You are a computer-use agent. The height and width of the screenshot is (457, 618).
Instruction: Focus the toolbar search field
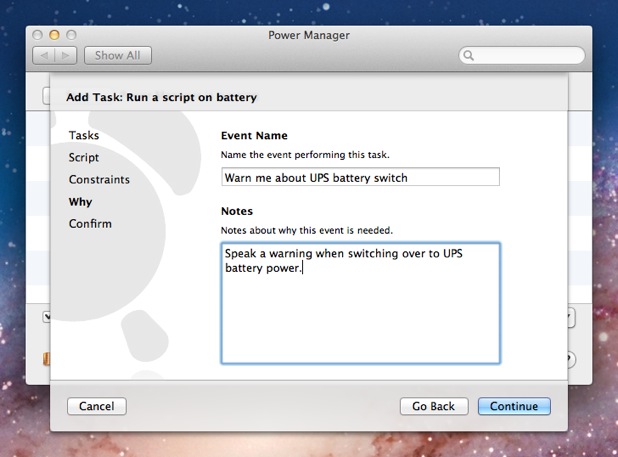tap(522, 56)
